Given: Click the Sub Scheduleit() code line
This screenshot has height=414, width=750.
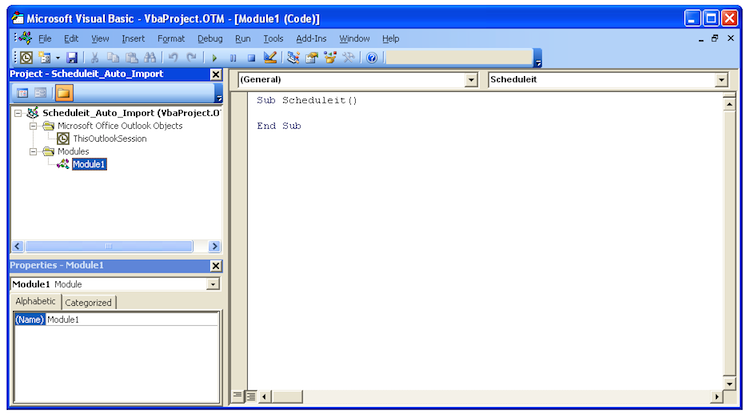Looking at the screenshot, I should (x=307, y=100).
